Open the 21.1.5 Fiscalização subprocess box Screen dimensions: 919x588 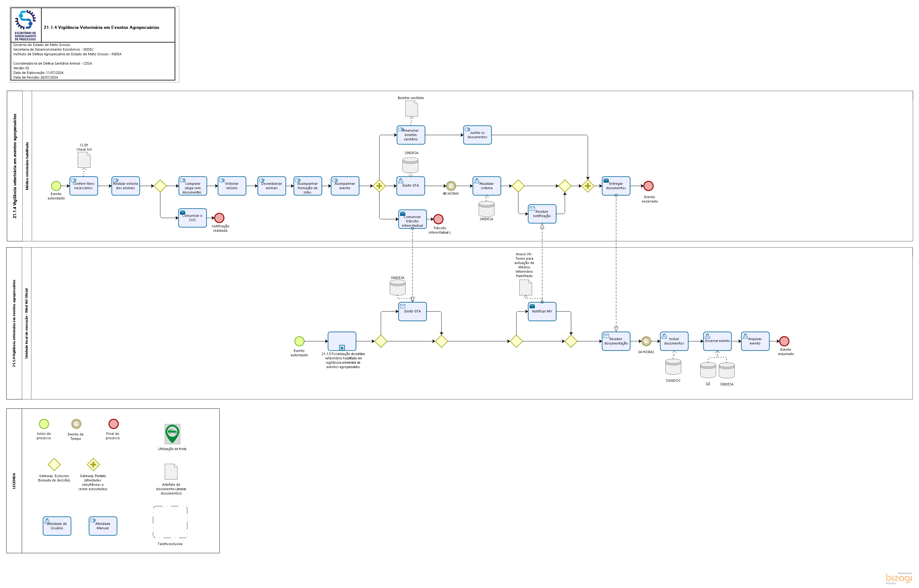(342, 341)
